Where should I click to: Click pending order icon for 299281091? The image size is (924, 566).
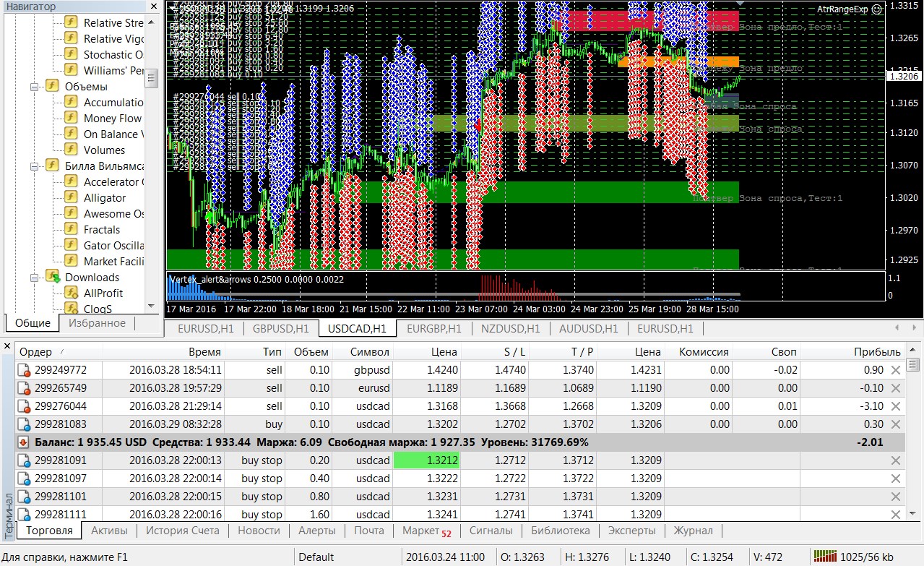click(25, 460)
